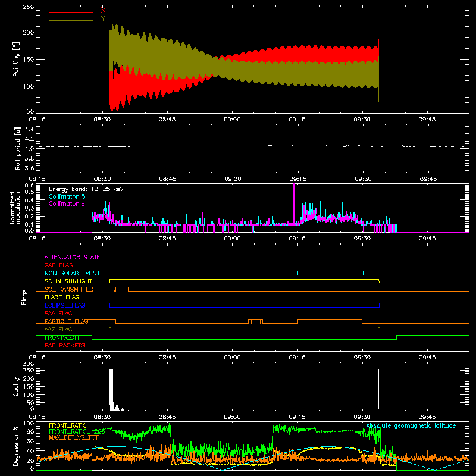Click the 'GAP_FLAG' label
Screen dimensions: 476x476
[58, 265]
